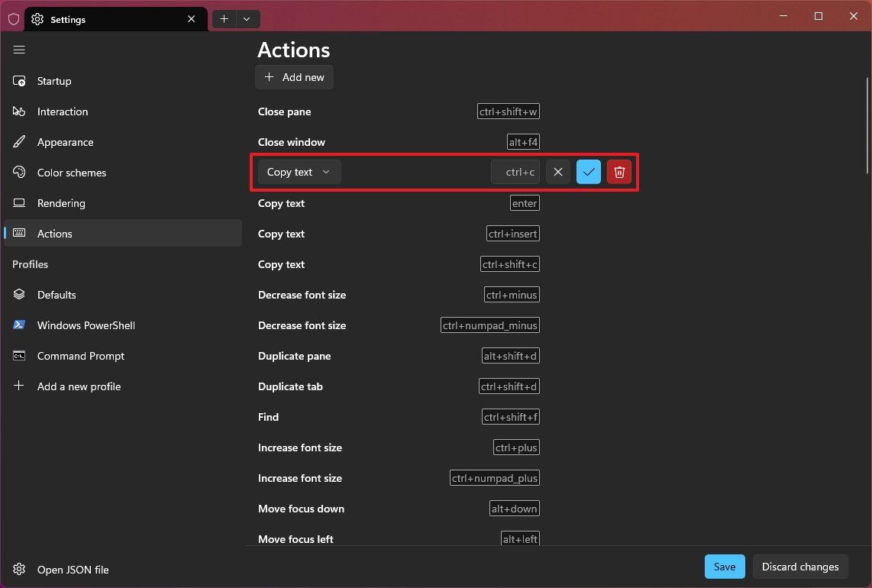Click Add new to create an action

tap(294, 76)
